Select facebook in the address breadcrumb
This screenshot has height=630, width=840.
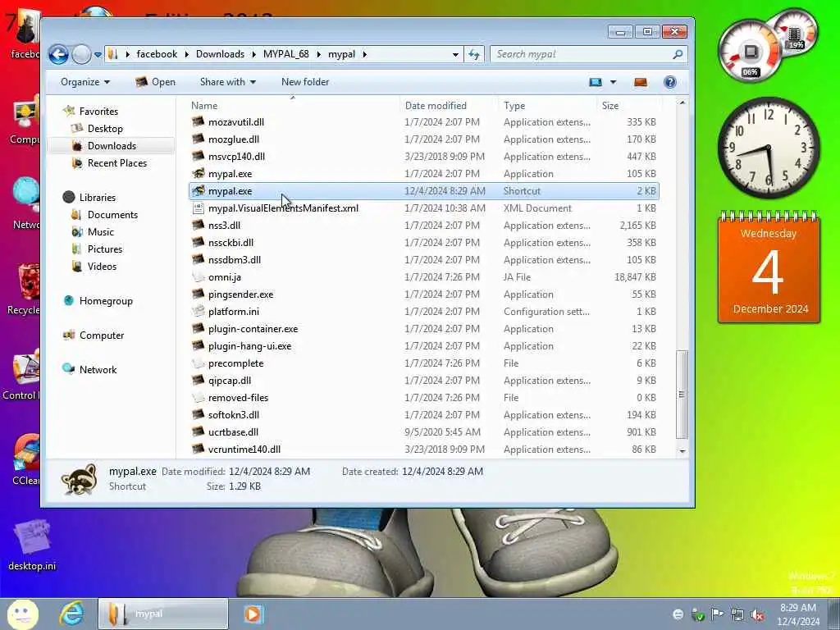[157, 54]
